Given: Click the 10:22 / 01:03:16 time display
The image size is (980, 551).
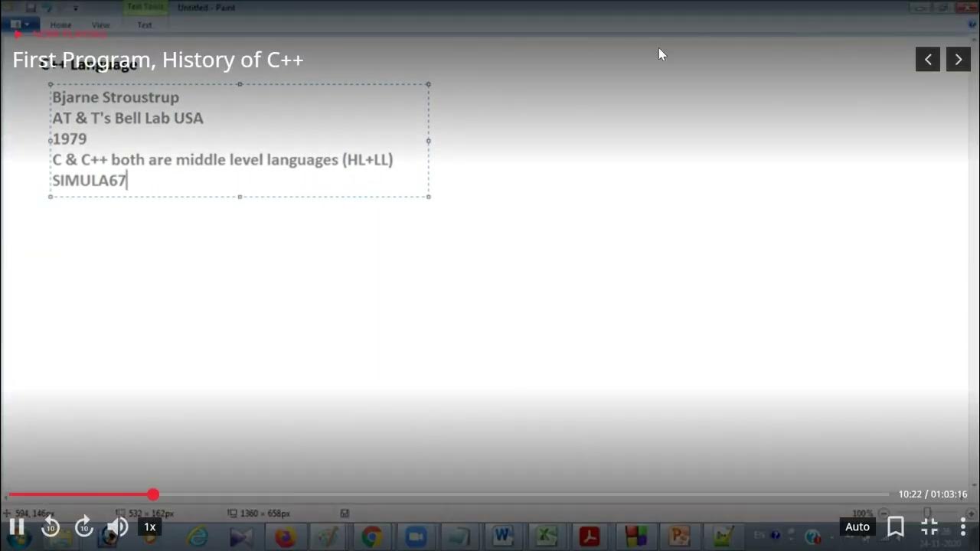Looking at the screenshot, I should pos(933,494).
